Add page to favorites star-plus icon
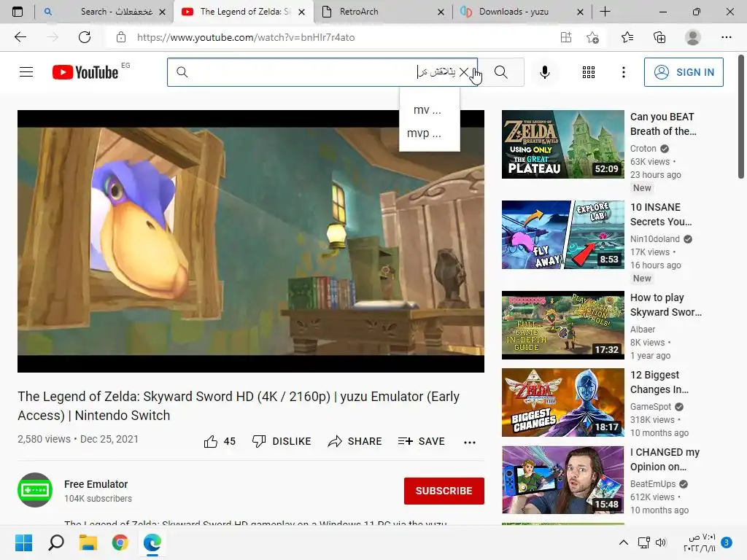The height and width of the screenshot is (560, 747). point(592,37)
